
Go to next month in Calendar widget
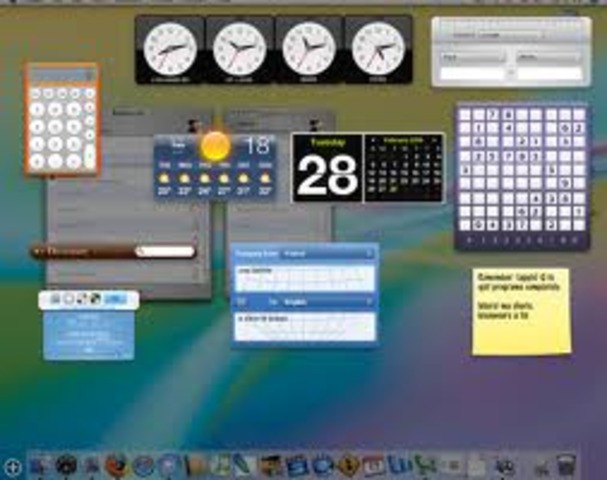pos(435,140)
